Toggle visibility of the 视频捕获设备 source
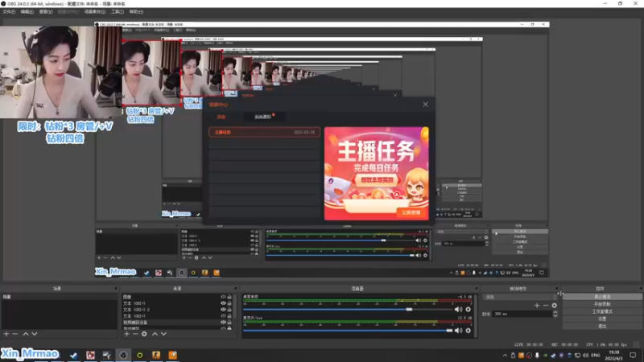This screenshot has width=644, height=362. [224, 323]
